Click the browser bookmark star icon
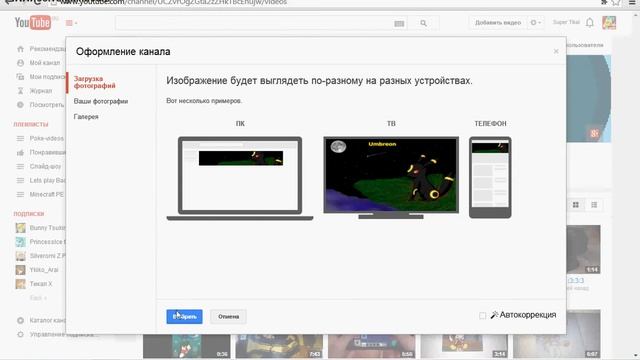Screen dimensions: 640x360 point(616,2)
